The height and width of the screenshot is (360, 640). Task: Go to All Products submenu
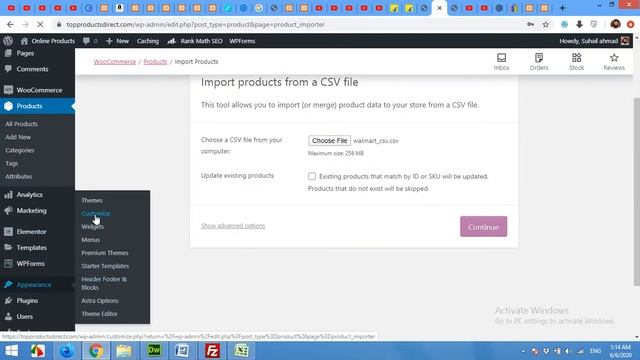point(22,124)
